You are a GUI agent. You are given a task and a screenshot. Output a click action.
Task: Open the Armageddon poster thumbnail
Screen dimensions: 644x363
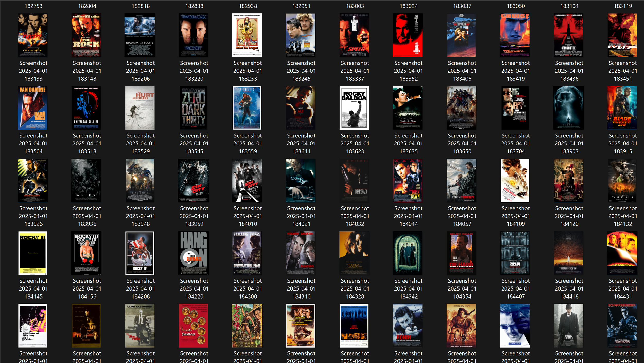click(x=622, y=253)
